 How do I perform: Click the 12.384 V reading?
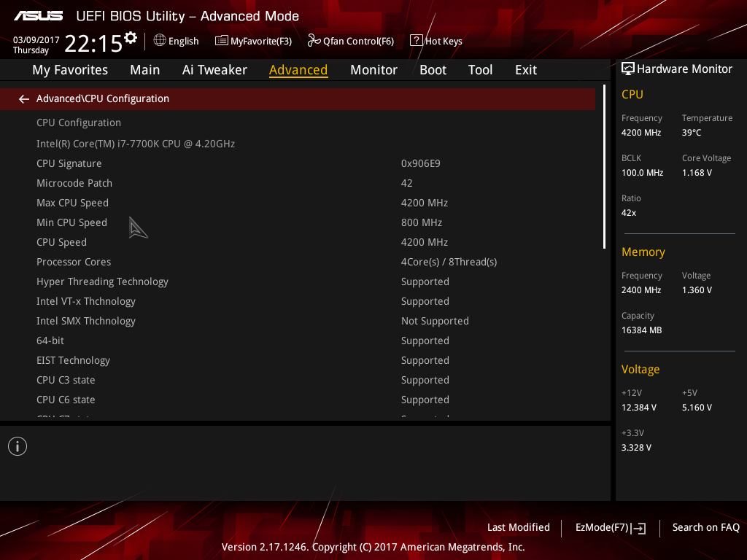pos(639,408)
